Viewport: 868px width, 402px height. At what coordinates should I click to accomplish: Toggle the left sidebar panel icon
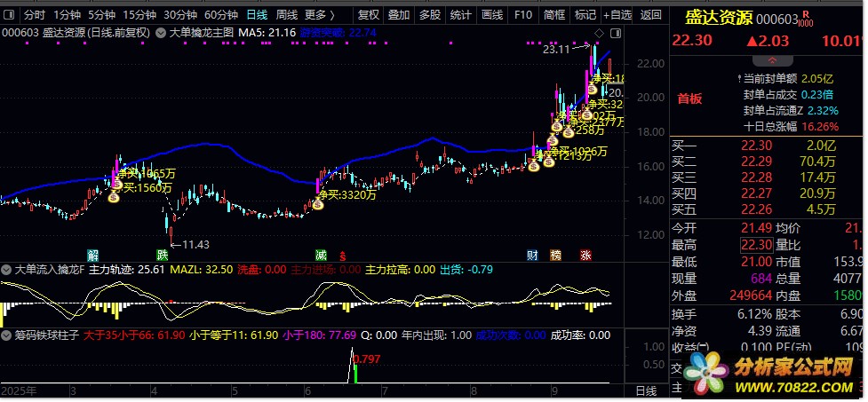pos(11,15)
